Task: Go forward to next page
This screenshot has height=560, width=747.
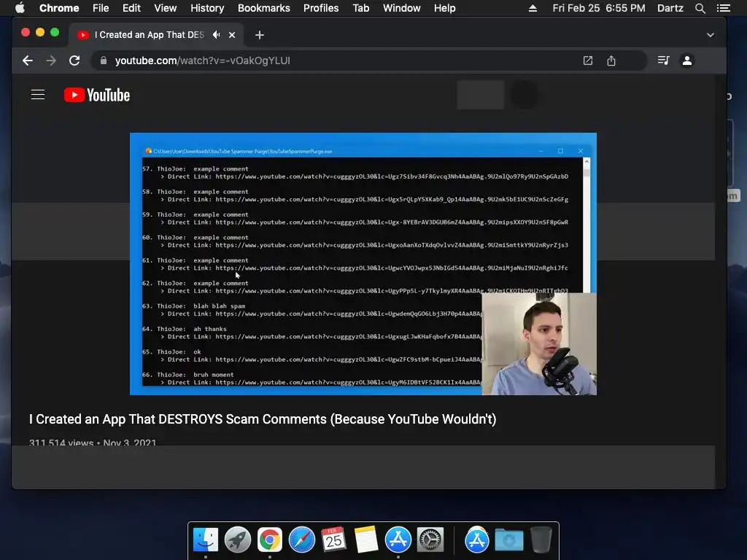Action: (51, 61)
